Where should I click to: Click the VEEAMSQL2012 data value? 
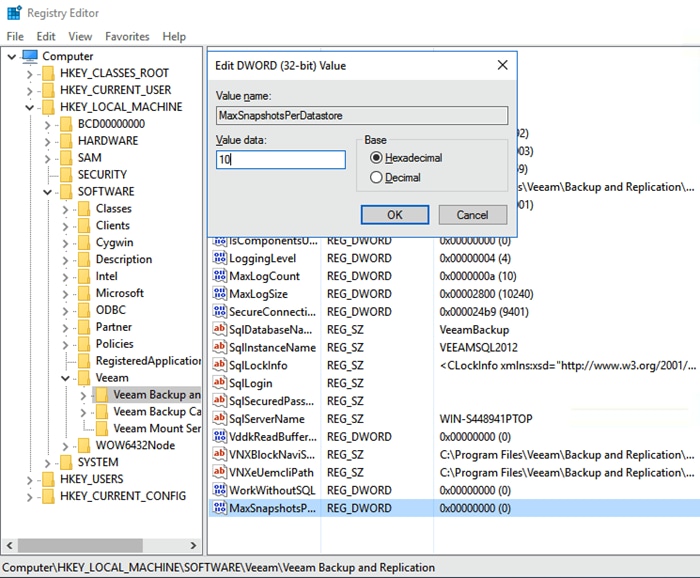coord(479,347)
